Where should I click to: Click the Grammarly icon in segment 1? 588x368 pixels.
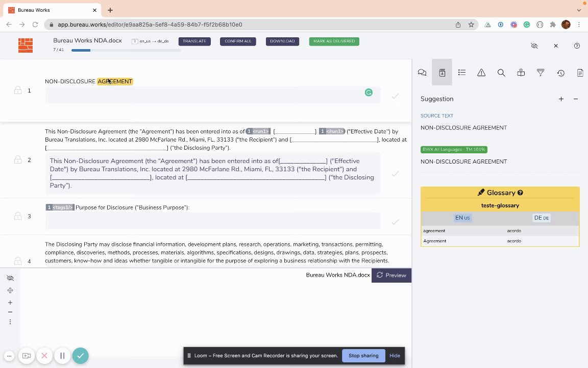369,93
